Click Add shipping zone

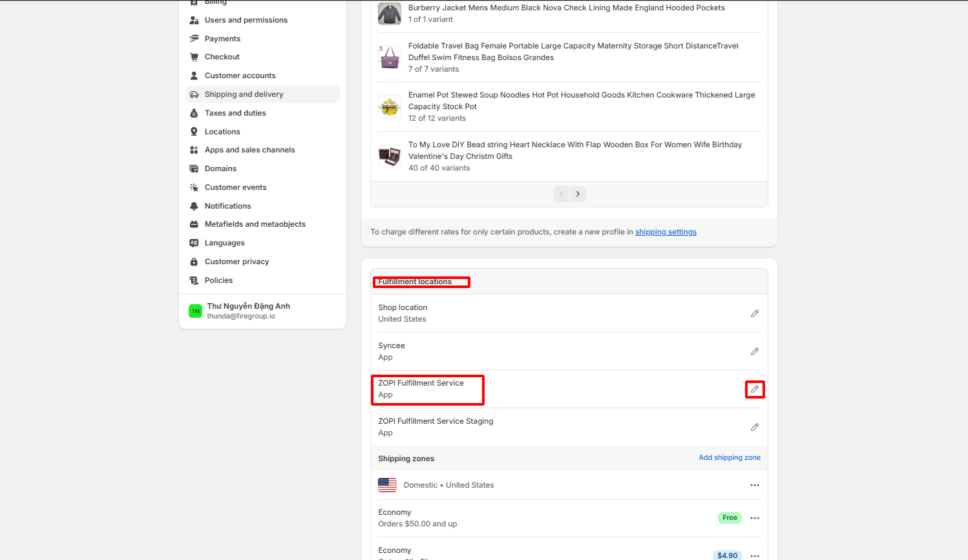[x=729, y=457]
